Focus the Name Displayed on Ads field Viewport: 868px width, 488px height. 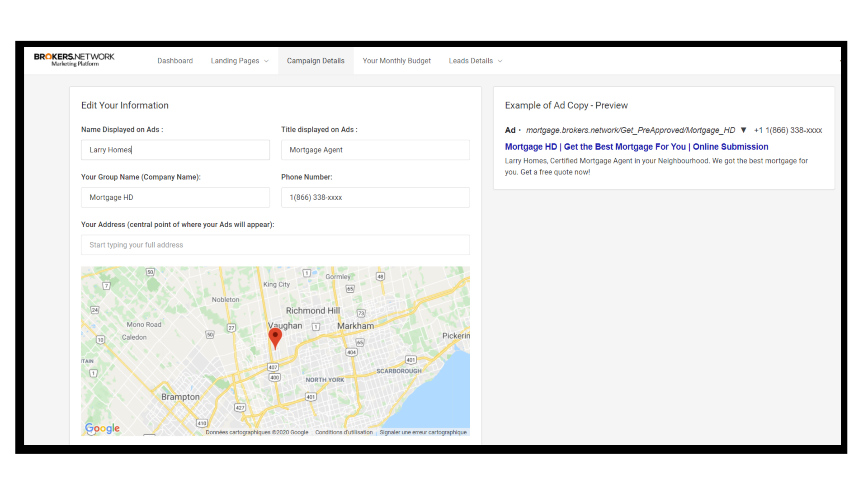[x=175, y=150]
